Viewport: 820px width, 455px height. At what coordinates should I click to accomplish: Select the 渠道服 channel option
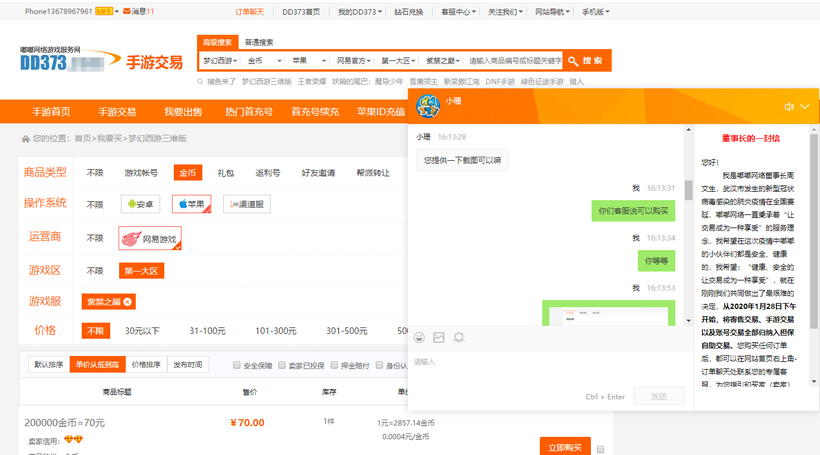coord(247,204)
